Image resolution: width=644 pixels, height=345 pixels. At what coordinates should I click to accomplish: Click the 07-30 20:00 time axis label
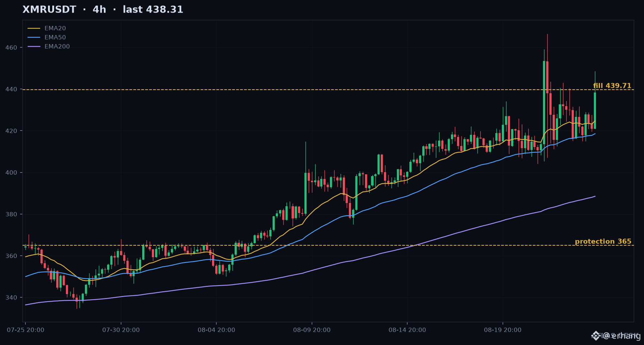tap(121, 330)
